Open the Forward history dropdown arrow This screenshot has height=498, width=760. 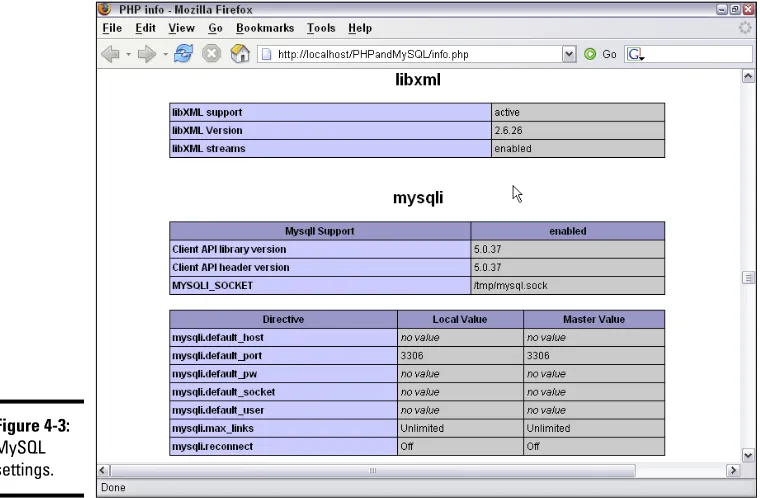pos(165,54)
